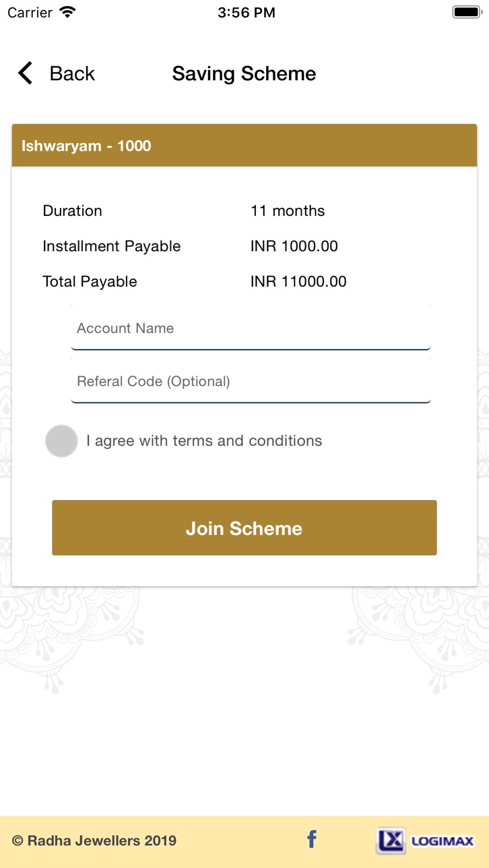Tap the 3:56 PM status bar clock
Viewport: 489px width, 868px height.
[247, 13]
